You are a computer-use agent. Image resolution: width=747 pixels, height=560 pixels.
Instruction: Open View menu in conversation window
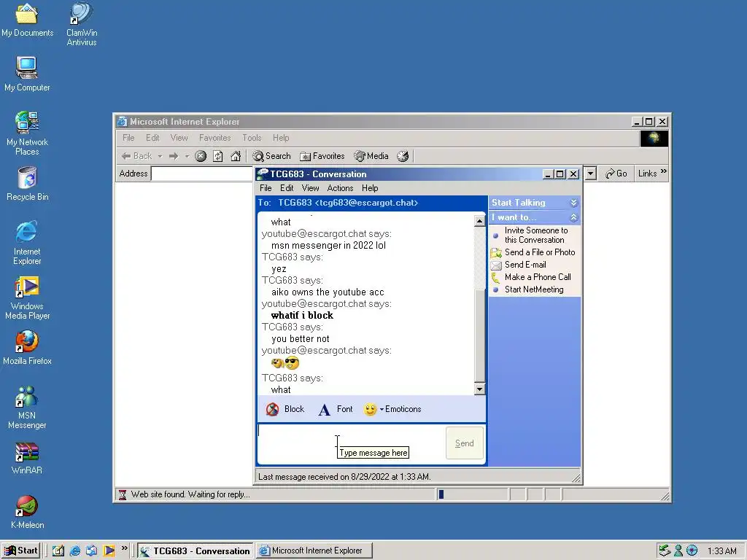pos(310,188)
